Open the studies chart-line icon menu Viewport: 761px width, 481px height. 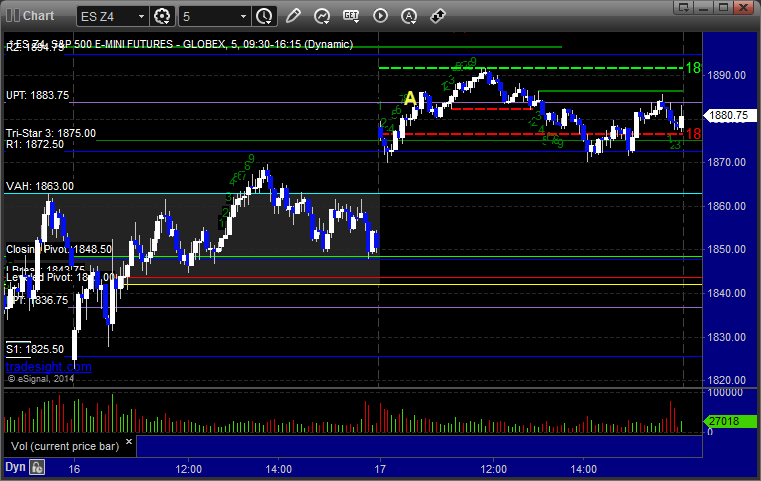[x=322, y=16]
